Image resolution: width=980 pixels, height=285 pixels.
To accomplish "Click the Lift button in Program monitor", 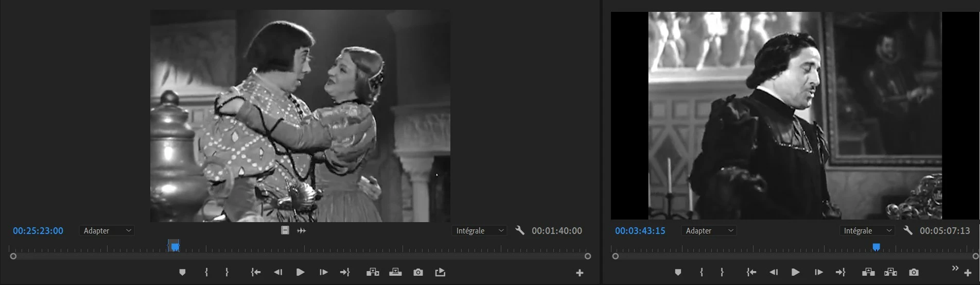I will [868, 272].
